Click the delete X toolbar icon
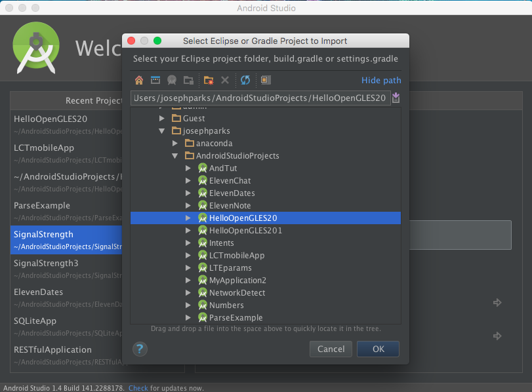The width and height of the screenshot is (532, 392). (225, 81)
